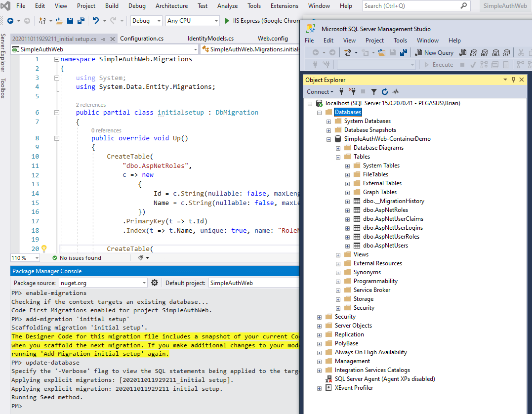Undo last action in Visual Studio toolbar
The width and height of the screenshot is (532, 414).
(96, 21)
